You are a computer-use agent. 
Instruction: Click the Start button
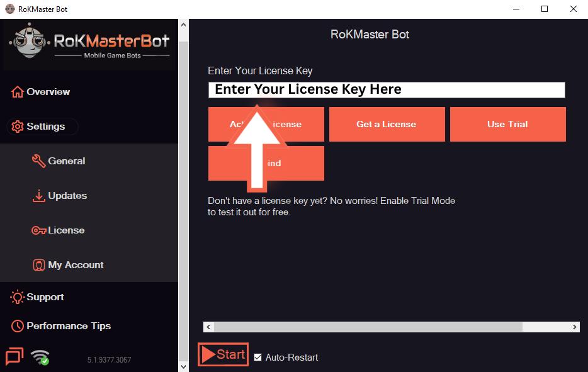(x=223, y=354)
